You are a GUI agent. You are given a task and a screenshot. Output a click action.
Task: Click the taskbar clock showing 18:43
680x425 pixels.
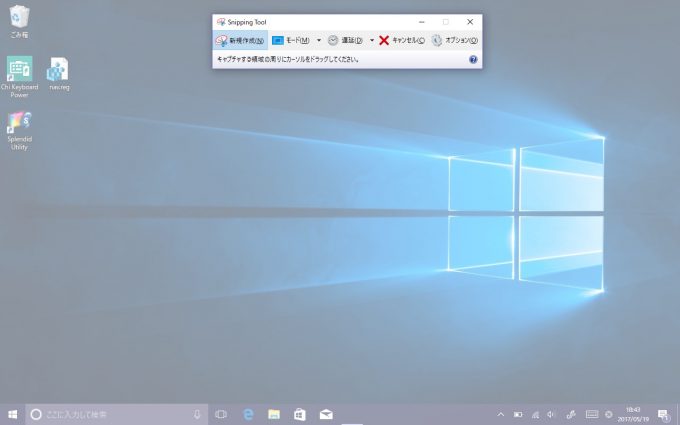(633, 415)
